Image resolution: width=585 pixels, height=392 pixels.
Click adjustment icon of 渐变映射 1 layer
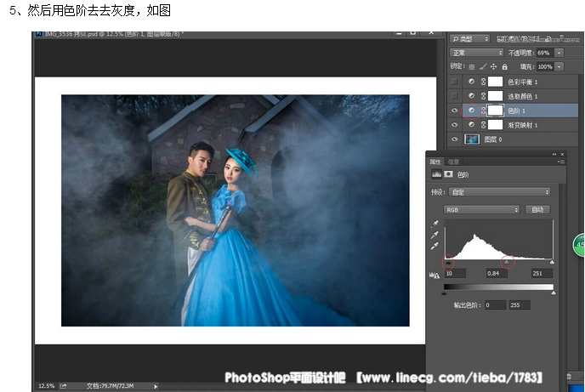pyautogui.click(x=472, y=125)
